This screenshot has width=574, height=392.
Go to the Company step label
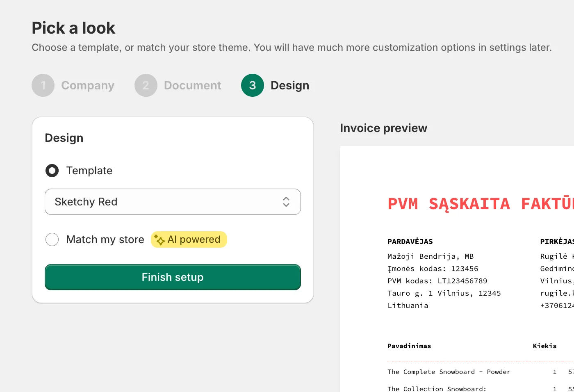pyautogui.click(x=88, y=85)
